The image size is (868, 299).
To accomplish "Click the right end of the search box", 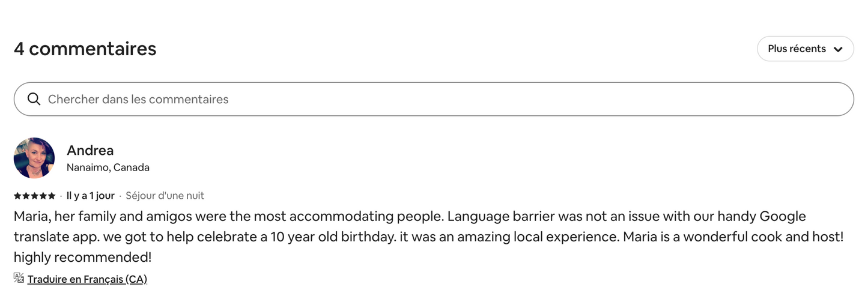I will 838,99.
